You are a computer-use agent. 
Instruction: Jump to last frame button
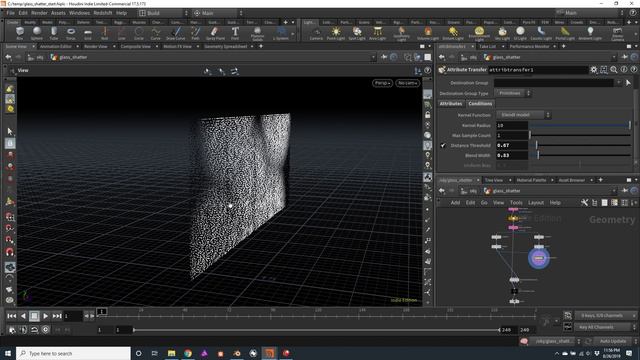[x=57, y=316]
